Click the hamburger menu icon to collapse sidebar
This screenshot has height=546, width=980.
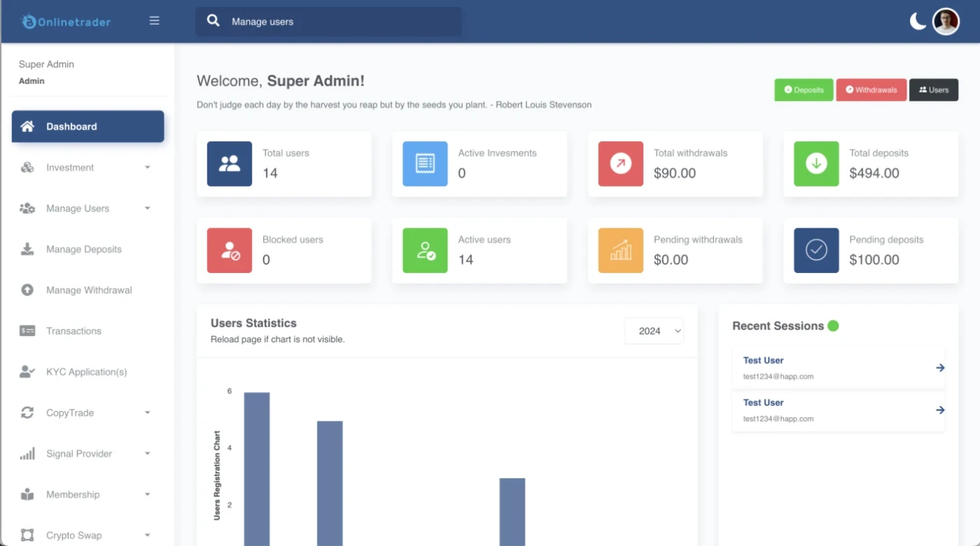click(155, 21)
